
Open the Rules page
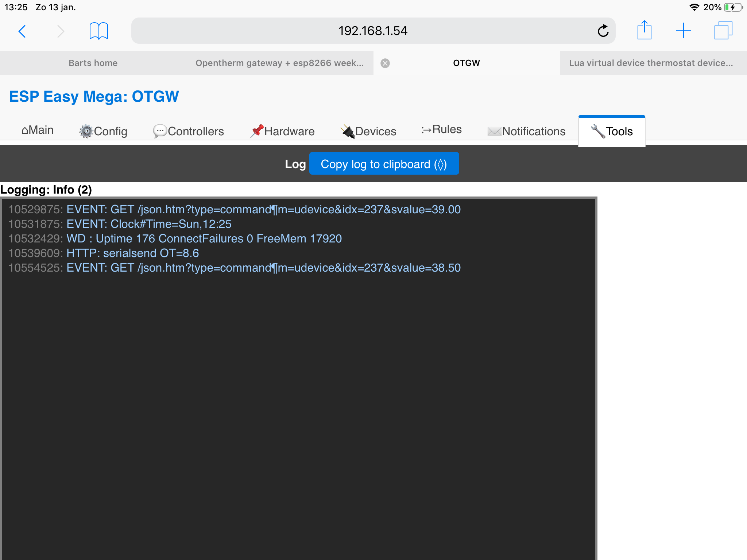pos(441,129)
